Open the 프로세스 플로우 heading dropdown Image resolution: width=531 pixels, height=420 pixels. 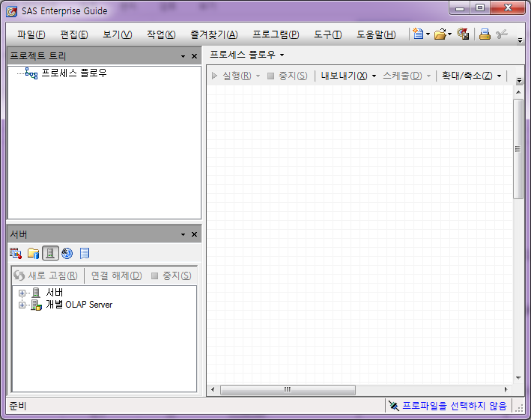(x=282, y=55)
